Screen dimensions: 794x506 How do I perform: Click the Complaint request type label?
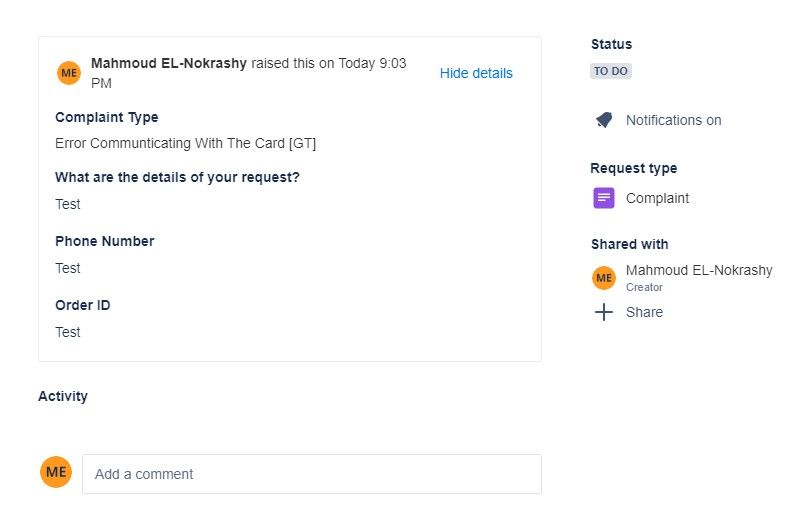pos(657,198)
